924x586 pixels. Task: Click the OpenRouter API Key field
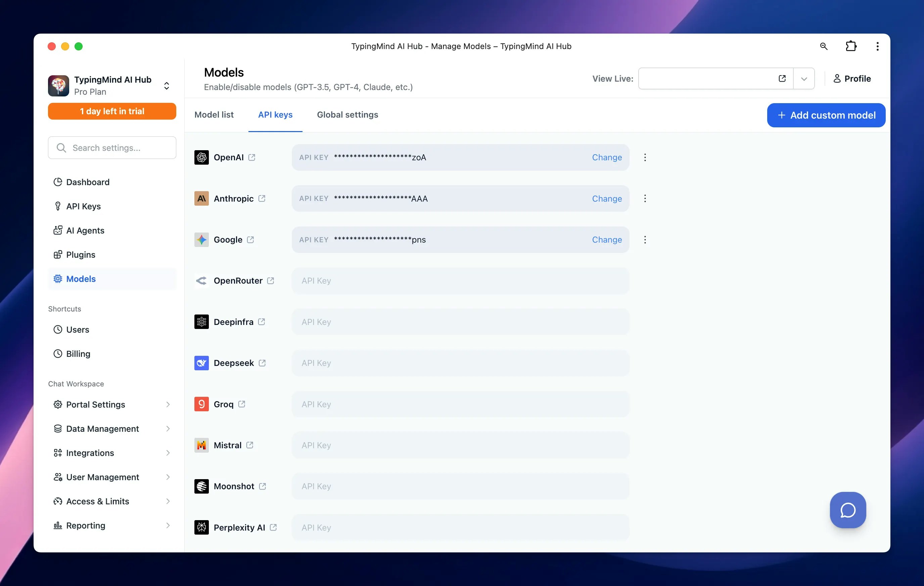tap(460, 281)
